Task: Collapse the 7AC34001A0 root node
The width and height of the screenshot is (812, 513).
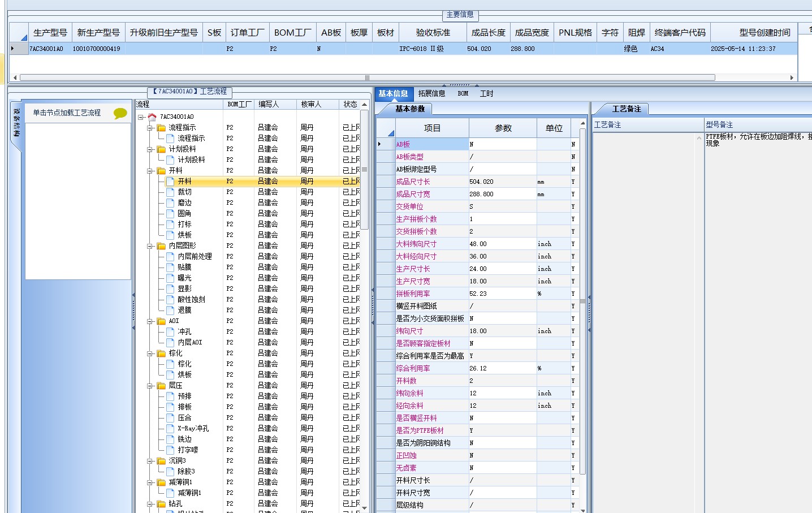Action: click(141, 117)
